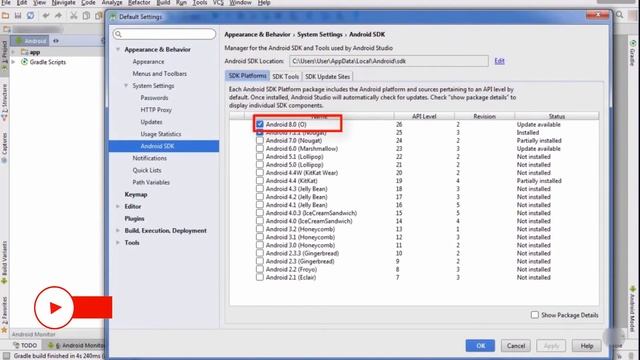This screenshot has width=640, height=360.
Task: Click the Android SDK Location path field
Action: click(x=389, y=61)
